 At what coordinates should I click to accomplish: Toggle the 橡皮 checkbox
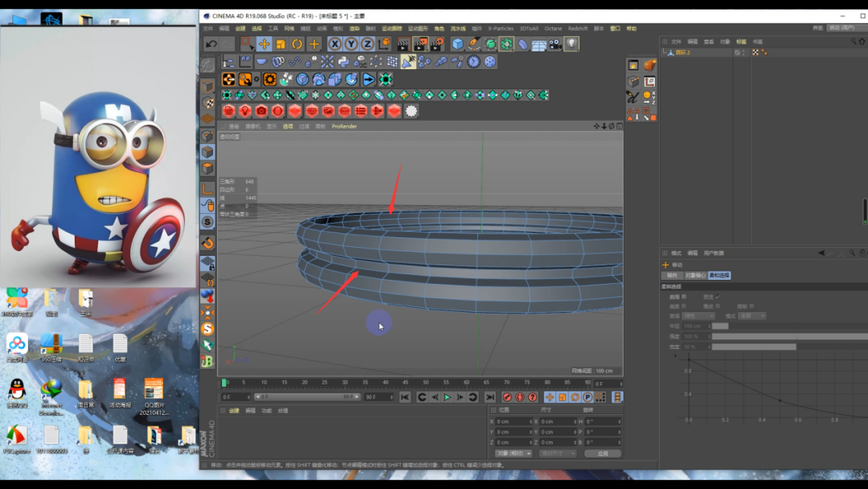[718, 306]
